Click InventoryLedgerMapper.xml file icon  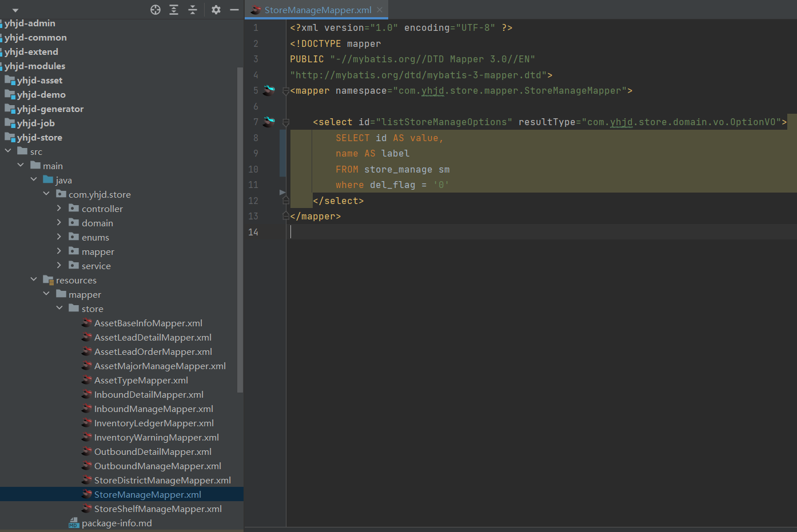[87, 423]
